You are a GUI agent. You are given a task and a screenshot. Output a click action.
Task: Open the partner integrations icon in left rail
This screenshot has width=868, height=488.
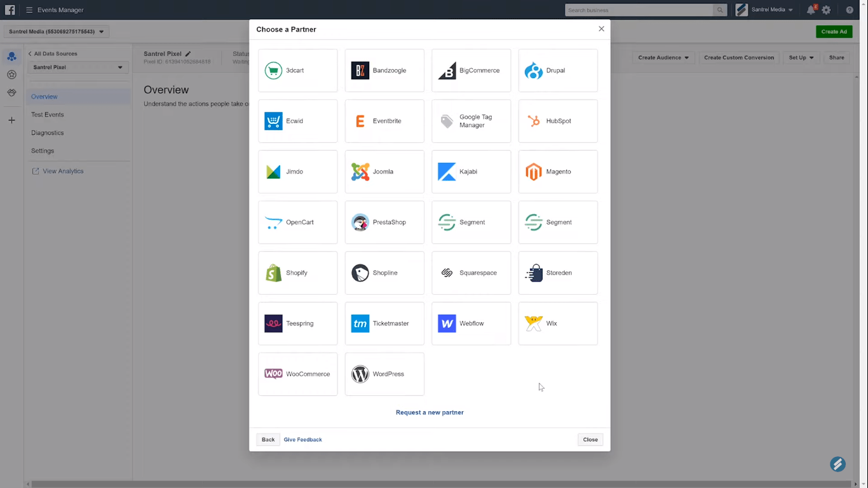click(11, 93)
